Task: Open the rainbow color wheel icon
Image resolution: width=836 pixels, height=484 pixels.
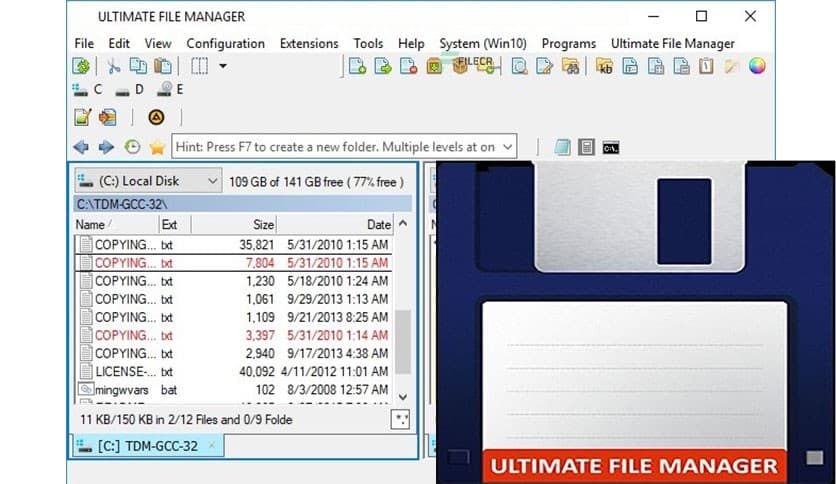Action: pos(757,66)
